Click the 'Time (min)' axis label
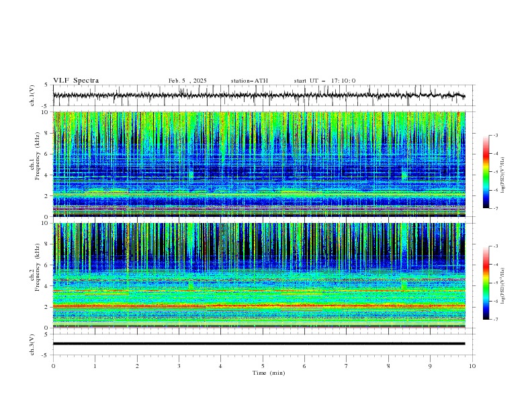This screenshot has width=532, height=411. [x=269, y=373]
